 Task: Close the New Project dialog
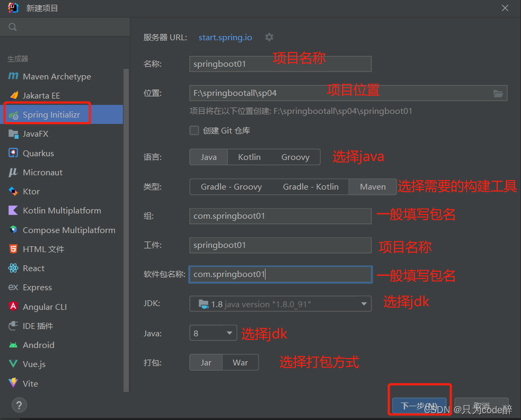[505, 8]
